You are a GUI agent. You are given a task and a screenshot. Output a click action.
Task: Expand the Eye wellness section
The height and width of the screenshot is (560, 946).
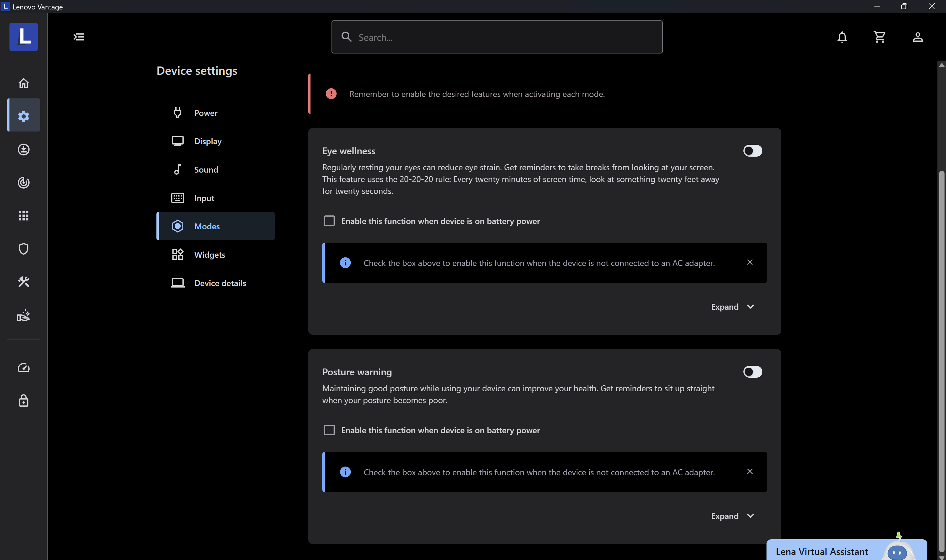coord(732,307)
